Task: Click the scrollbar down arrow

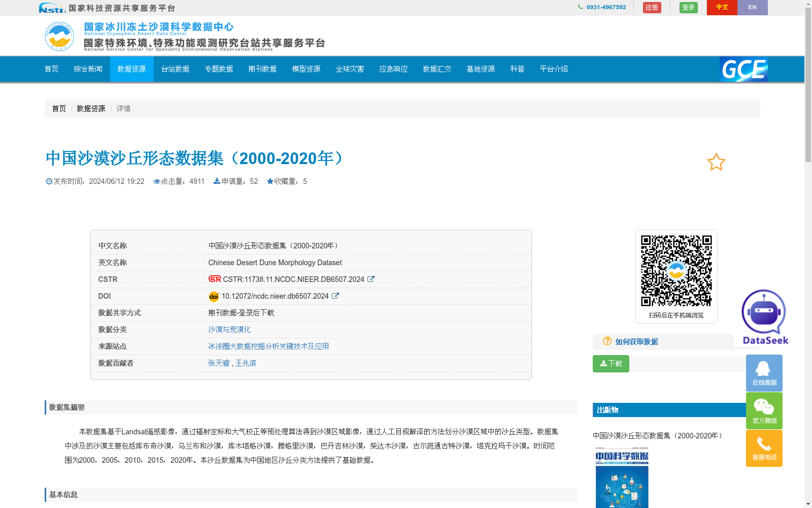Action: click(808, 504)
